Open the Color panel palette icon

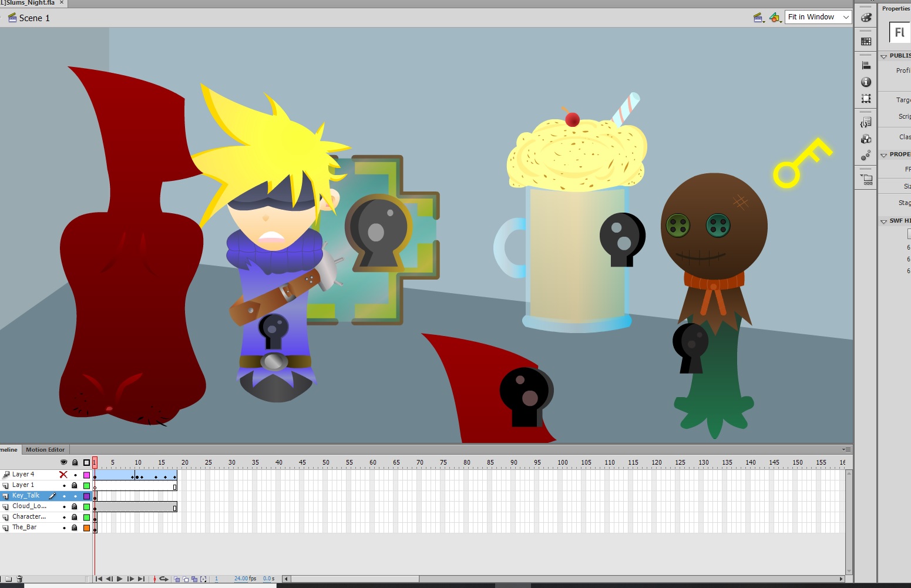click(866, 18)
